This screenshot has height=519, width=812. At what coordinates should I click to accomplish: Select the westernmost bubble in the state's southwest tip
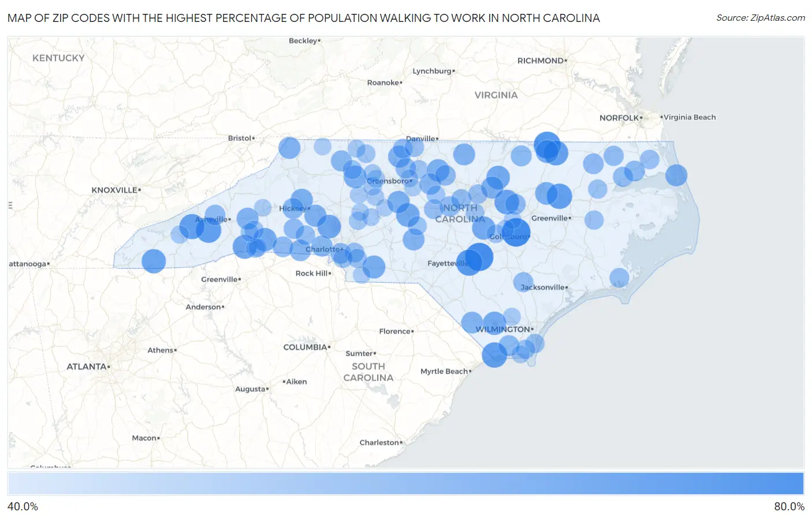point(154,261)
